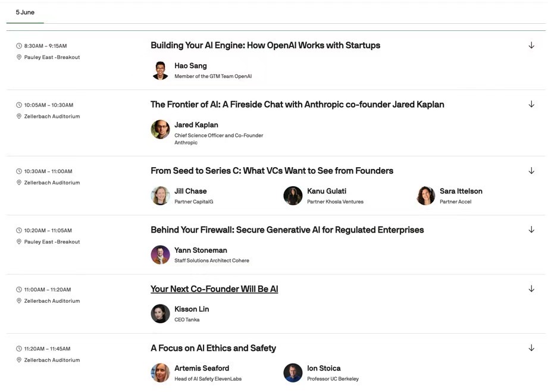Viewport: 548px width, 392px height.
Task: Open the Your Next Co-Founder Will Be AI link
Action: (214, 289)
